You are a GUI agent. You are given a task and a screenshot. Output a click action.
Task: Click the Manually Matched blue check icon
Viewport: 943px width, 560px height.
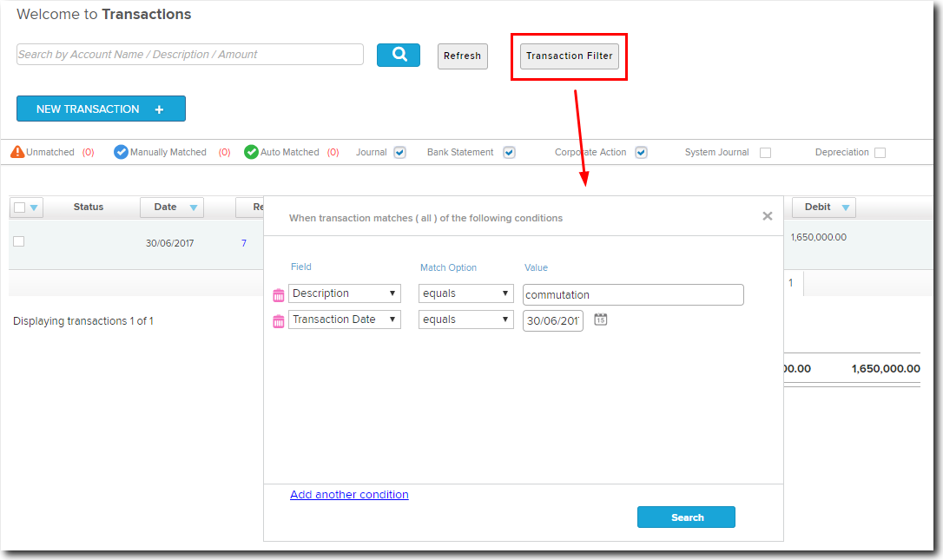[121, 152]
